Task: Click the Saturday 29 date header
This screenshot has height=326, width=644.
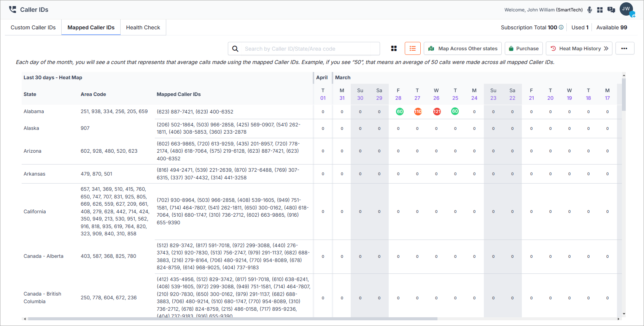Action: click(379, 94)
